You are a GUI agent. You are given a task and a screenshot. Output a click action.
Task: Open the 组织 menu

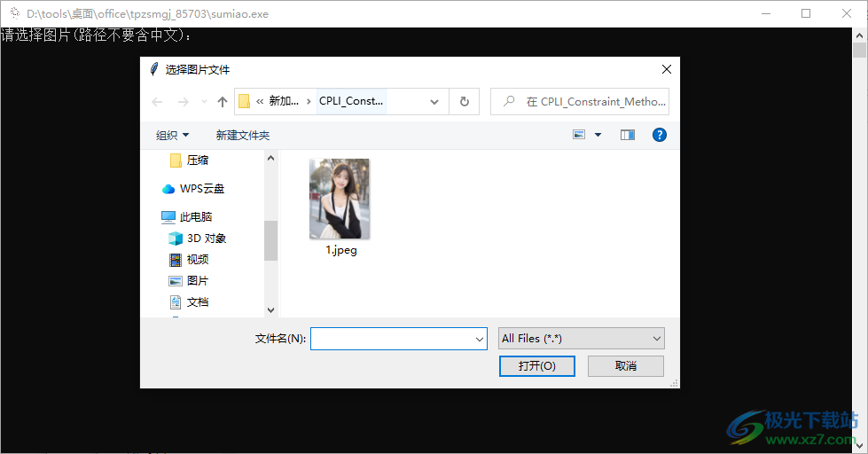173,135
